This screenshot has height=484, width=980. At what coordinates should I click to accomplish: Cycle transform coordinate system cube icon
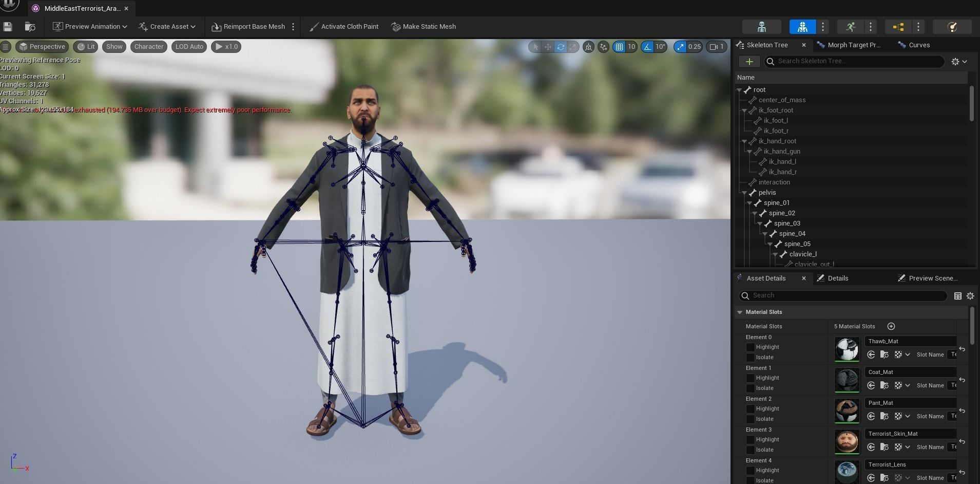589,47
